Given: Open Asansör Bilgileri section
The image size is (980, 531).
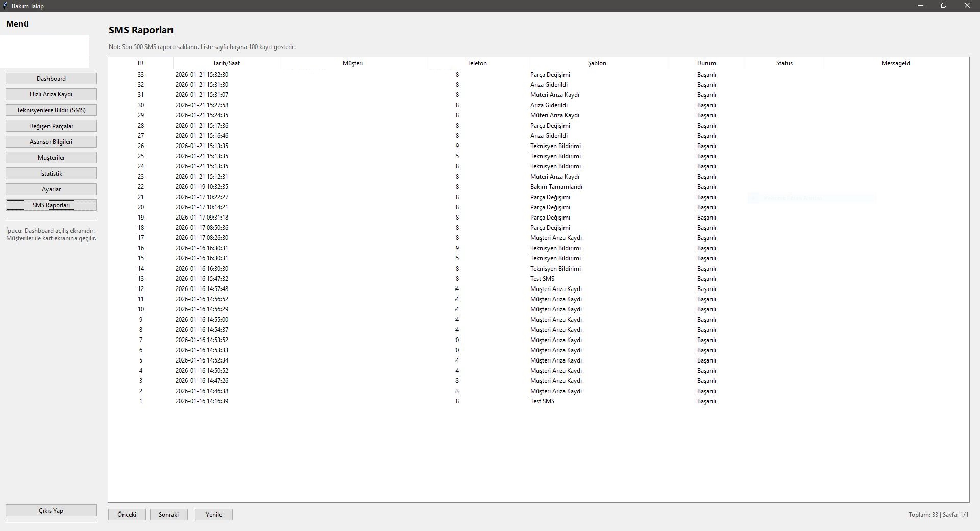Looking at the screenshot, I should click(x=51, y=142).
